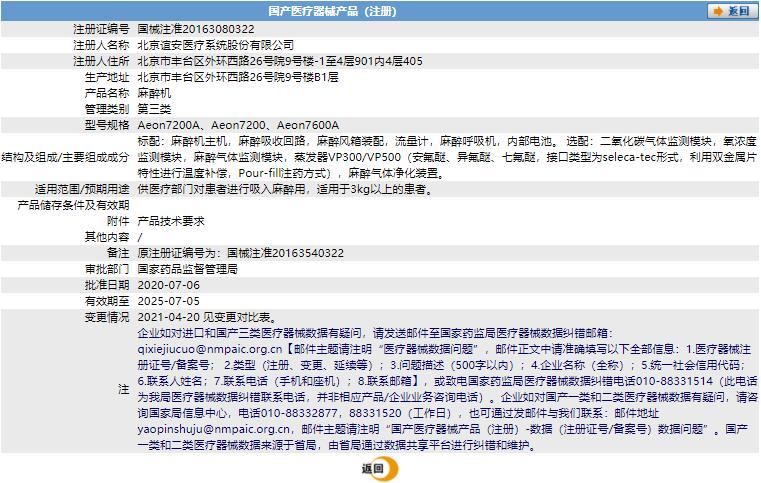This screenshot has height=483, width=761.
Task: Click intended use text 适用于3kg以上的患者
Action: [x=374, y=189]
